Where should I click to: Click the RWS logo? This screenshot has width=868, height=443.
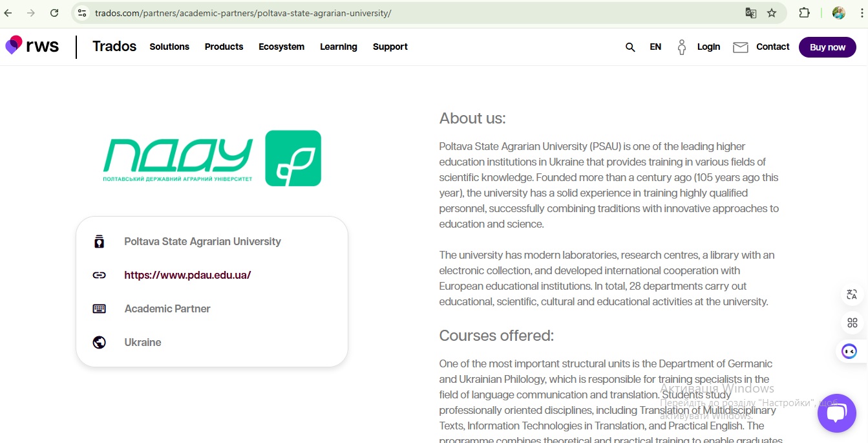[x=32, y=46]
